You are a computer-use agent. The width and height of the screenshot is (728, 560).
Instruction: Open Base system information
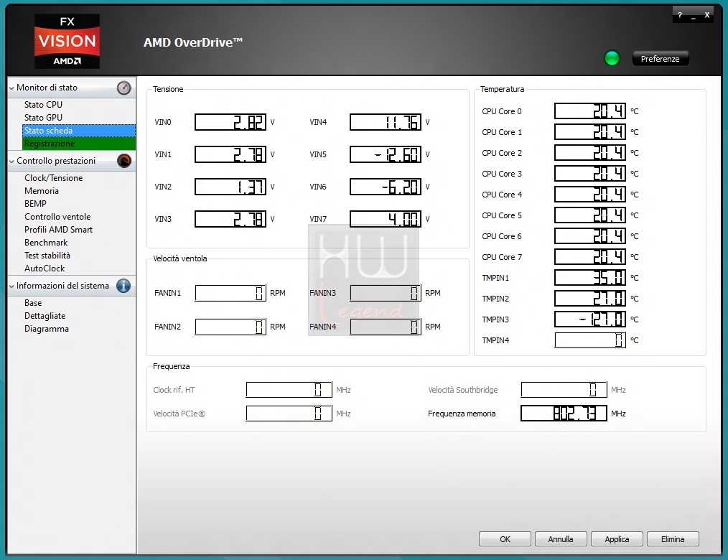coord(33,303)
